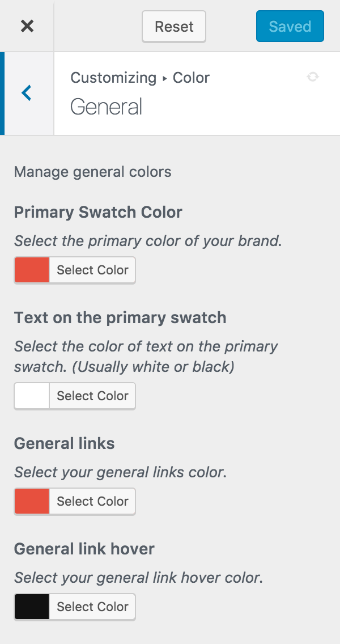Click the faint refresh icon beside Color
The width and height of the screenshot is (340, 644).
pyautogui.click(x=313, y=77)
